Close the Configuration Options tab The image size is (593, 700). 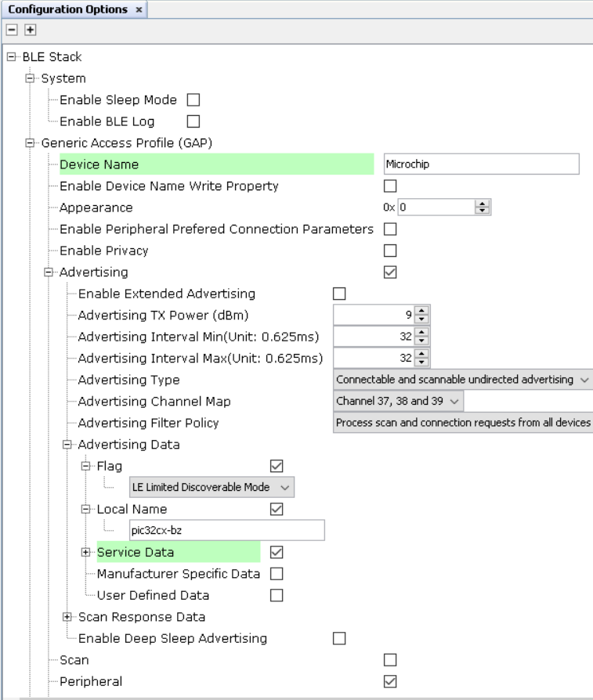pyautogui.click(x=139, y=9)
